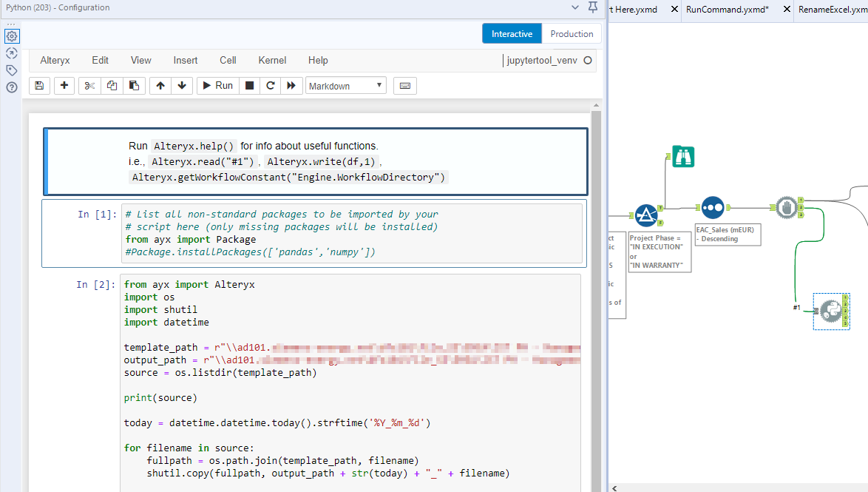The image size is (868, 492).
Task: Interrupt the kernel with the stop icon
Action: click(250, 86)
